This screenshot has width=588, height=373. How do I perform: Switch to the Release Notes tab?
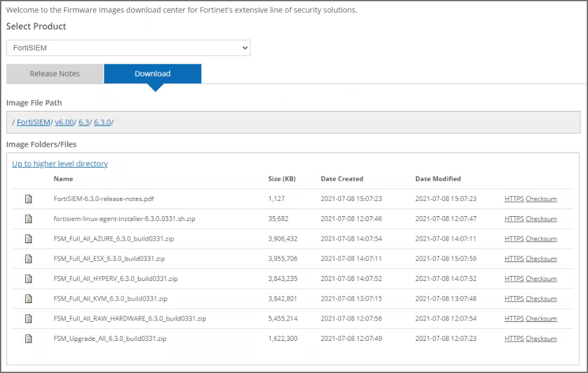click(55, 74)
